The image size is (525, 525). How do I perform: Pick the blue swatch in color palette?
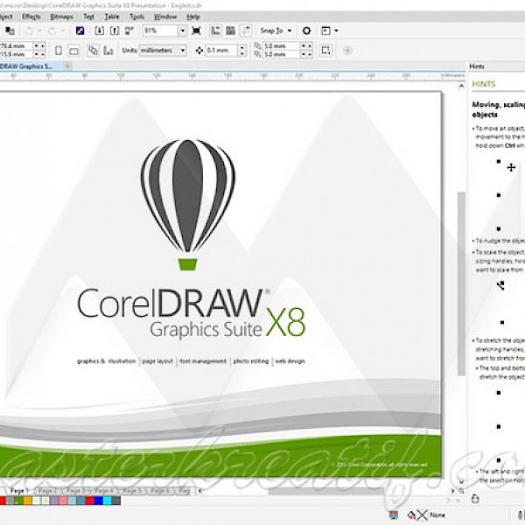coord(98,501)
